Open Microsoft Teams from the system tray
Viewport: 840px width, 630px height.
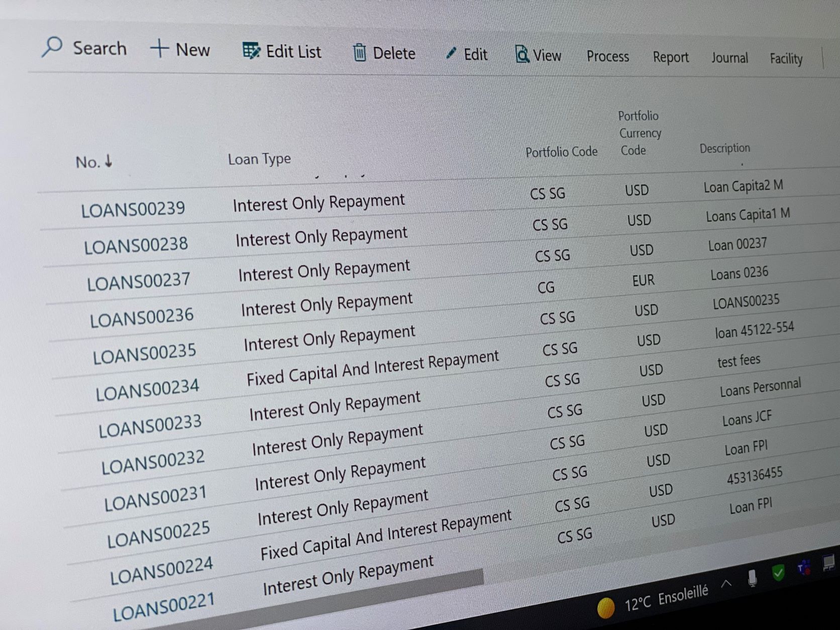point(804,567)
